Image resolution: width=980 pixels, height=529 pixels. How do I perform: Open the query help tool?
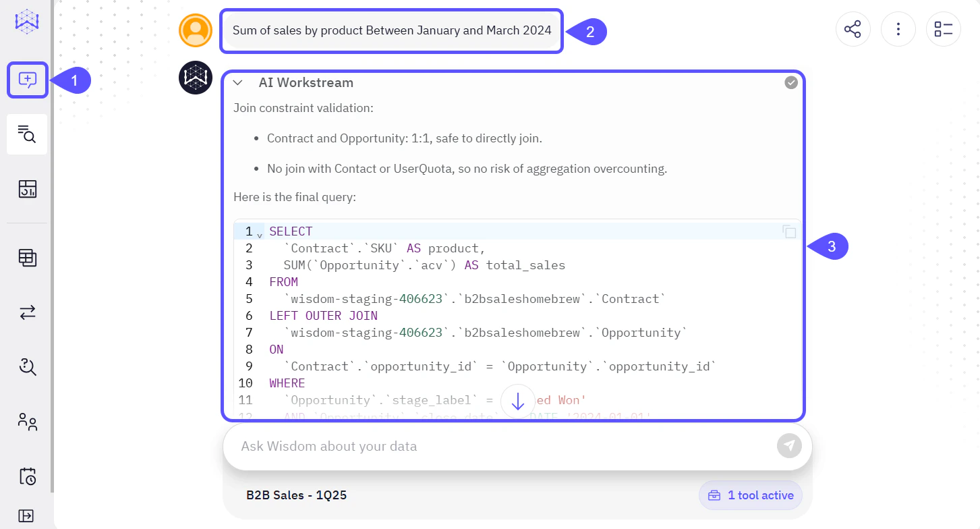coord(27,367)
